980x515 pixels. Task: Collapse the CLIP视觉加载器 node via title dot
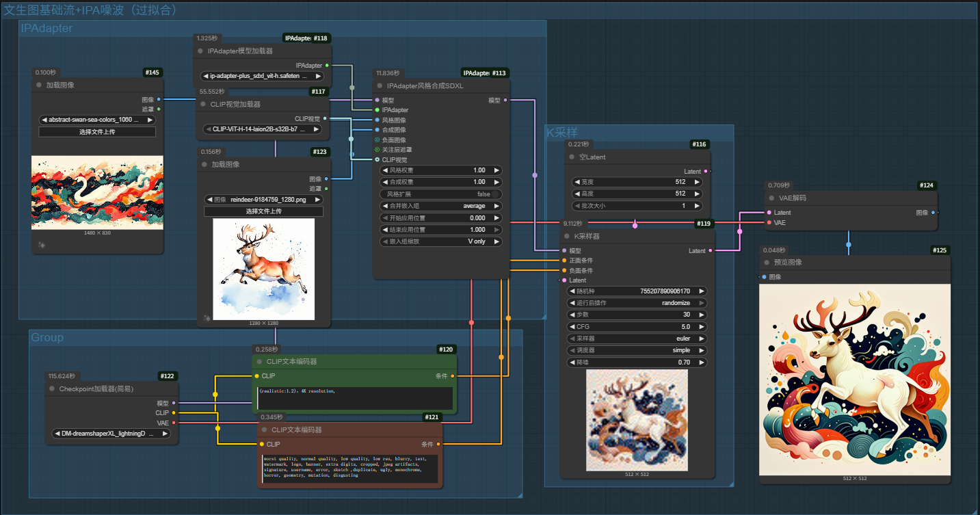pyautogui.click(x=203, y=105)
